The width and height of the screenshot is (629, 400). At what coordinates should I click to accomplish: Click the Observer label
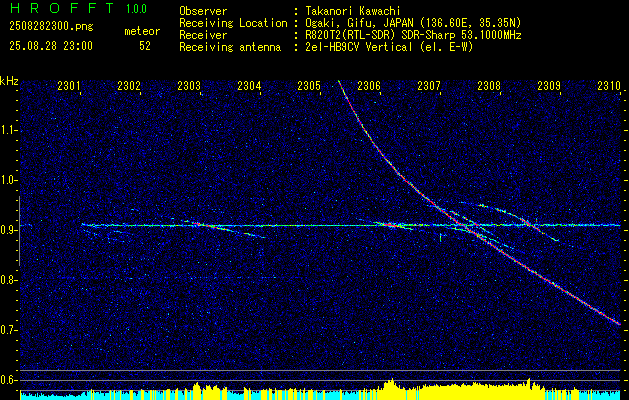[203, 11]
